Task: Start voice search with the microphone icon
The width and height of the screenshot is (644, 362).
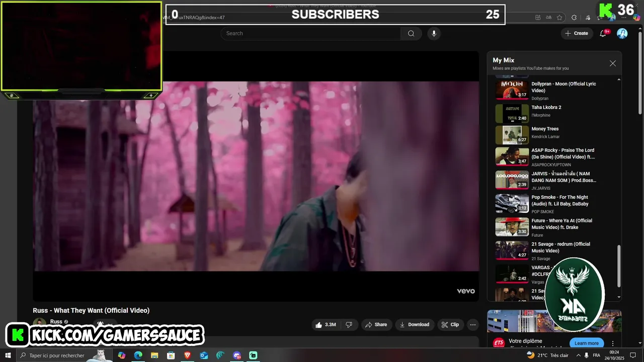Action: 434,33
